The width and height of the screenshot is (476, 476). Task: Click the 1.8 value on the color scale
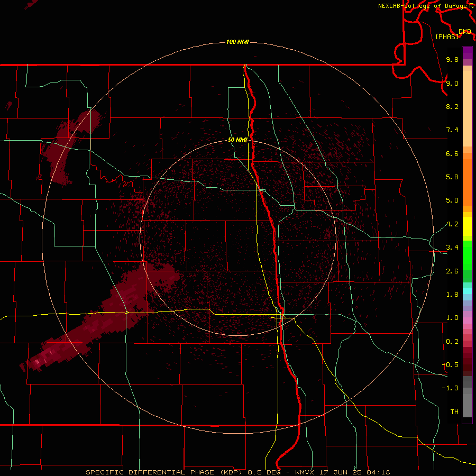tap(452, 295)
